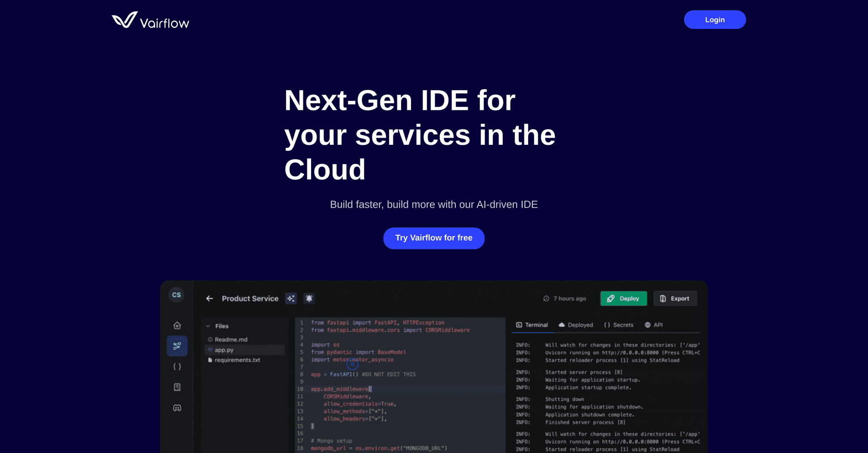Open the curly braces sidebar icon
The image size is (868, 453).
tap(177, 367)
